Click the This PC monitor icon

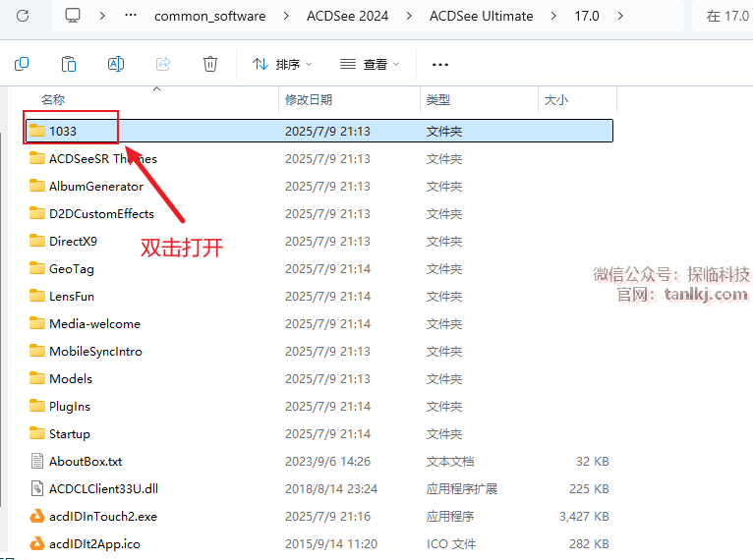tap(73, 16)
